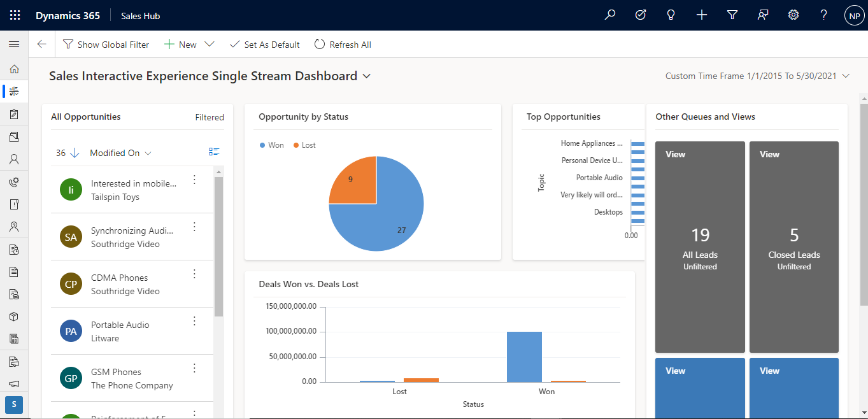Open more options for Interested in mobile row

click(x=195, y=180)
